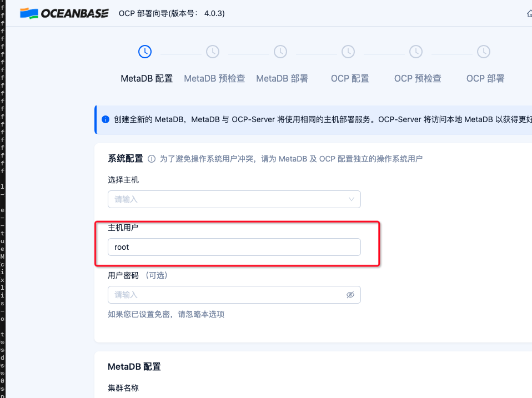Select the OCP 配置 step label

click(x=350, y=79)
